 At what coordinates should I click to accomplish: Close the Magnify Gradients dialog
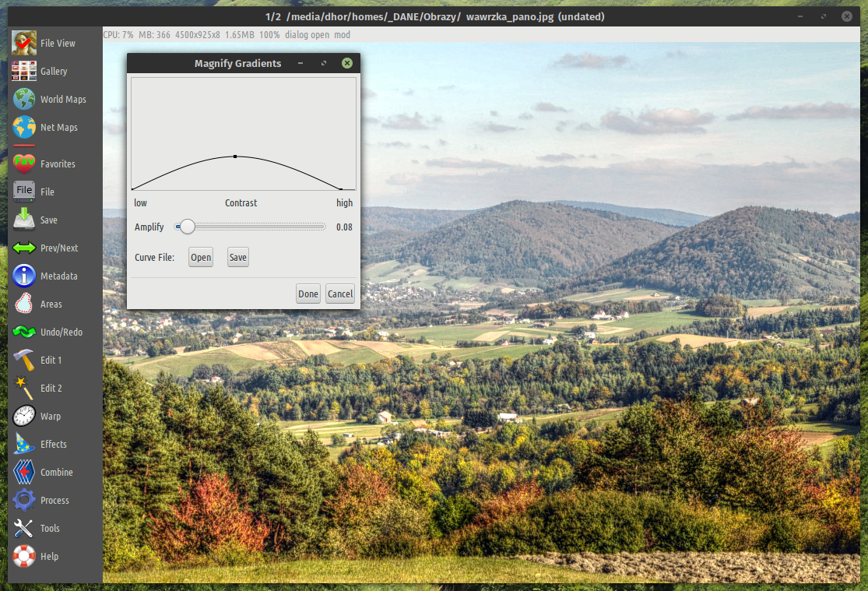[x=347, y=63]
